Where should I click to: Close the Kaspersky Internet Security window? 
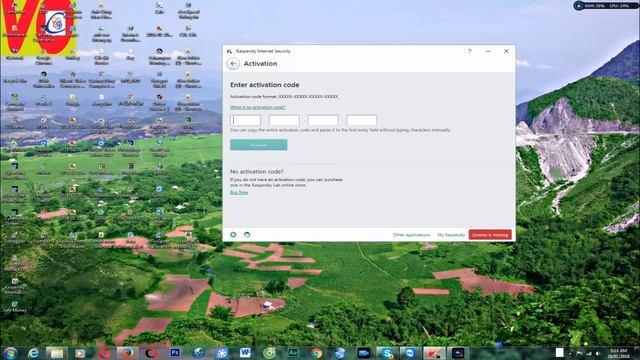[x=506, y=51]
